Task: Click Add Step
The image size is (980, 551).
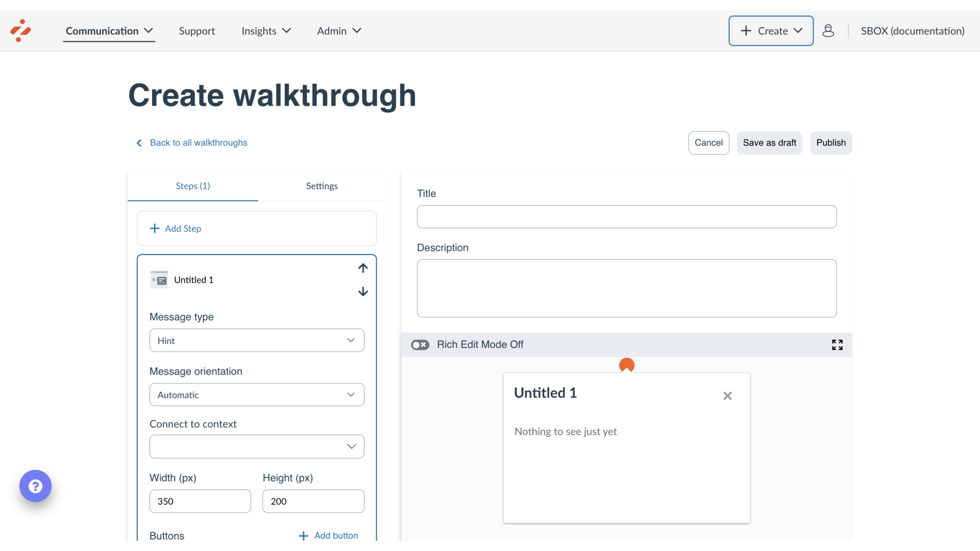Action: pos(257,229)
